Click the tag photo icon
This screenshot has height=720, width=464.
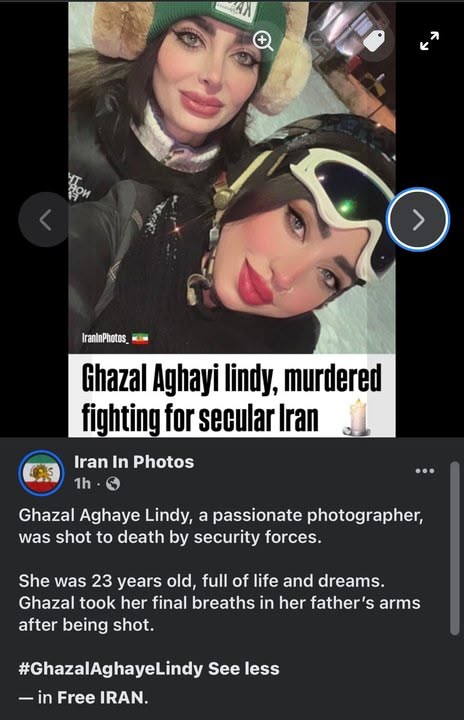tap(375, 41)
